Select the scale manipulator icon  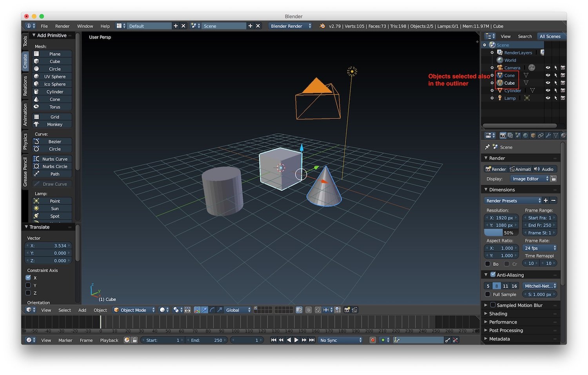[x=220, y=310]
